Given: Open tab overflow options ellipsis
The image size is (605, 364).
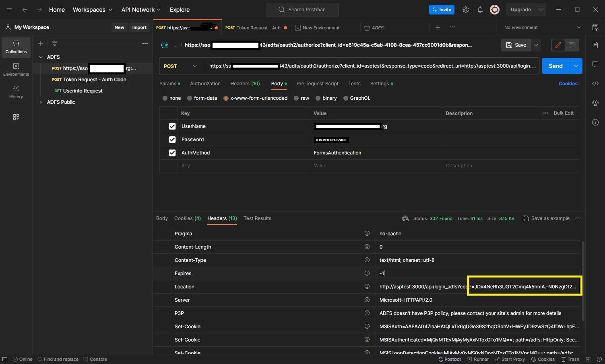Looking at the screenshot, I should pyautogui.click(x=452, y=27).
